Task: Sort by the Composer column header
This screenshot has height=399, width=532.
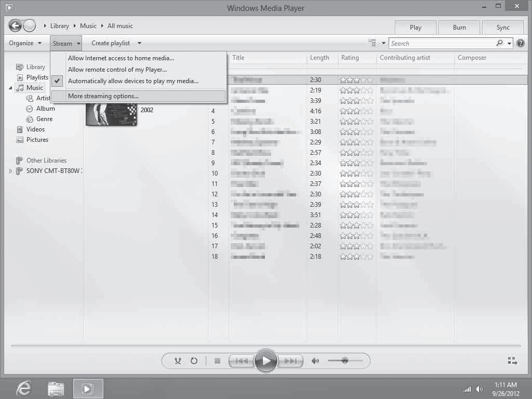Action: click(472, 58)
